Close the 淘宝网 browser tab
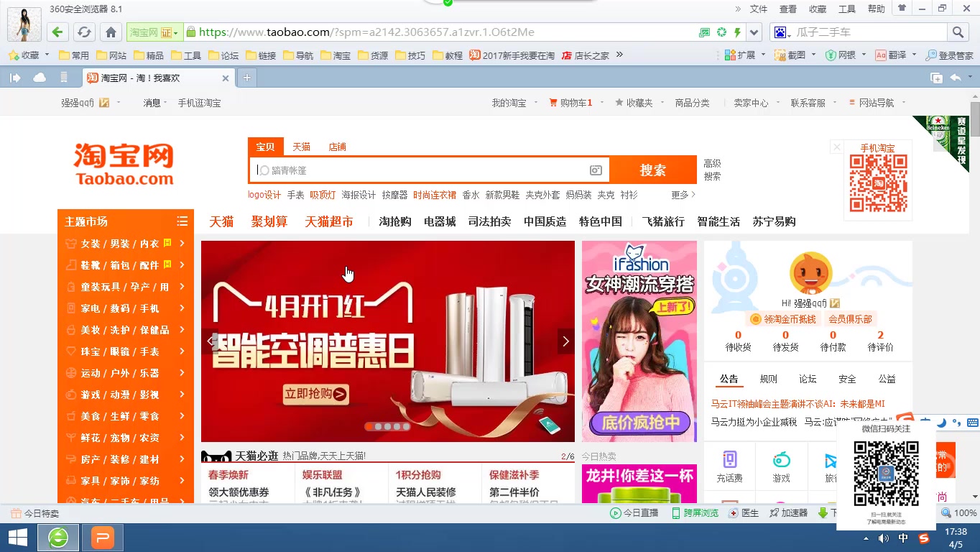Screen dimensions: 980x552 coord(226,78)
